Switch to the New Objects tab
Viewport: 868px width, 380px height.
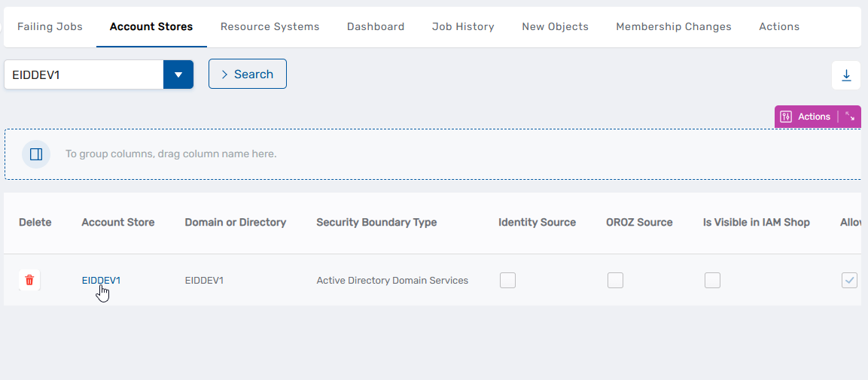(x=555, y=26)
